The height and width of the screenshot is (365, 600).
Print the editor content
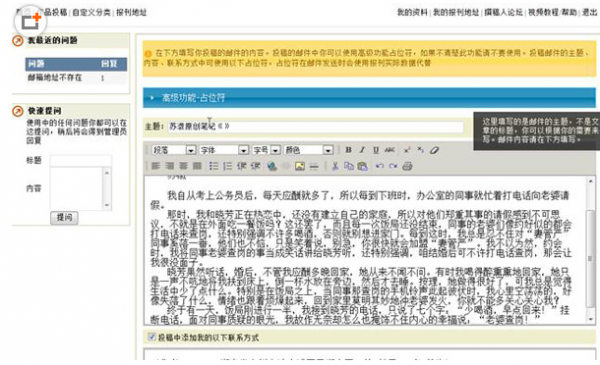tap(407, 166)
